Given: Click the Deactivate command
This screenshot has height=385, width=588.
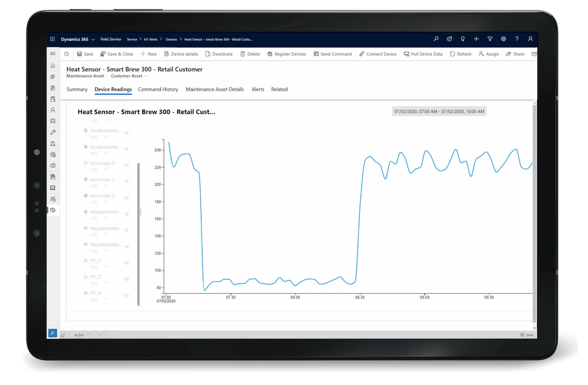Looking at the screenshot, I should point(219,54).
